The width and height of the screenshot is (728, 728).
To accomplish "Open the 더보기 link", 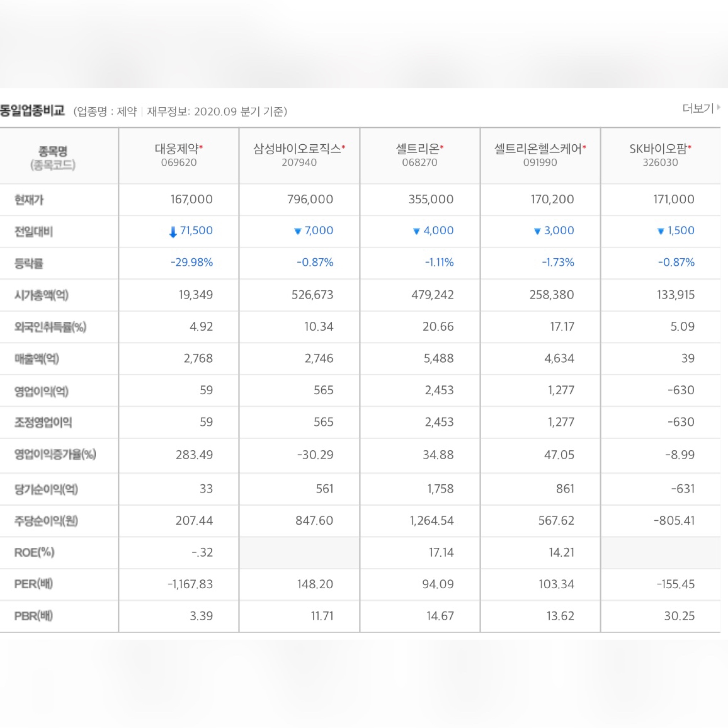I will [x=701, y=108].
